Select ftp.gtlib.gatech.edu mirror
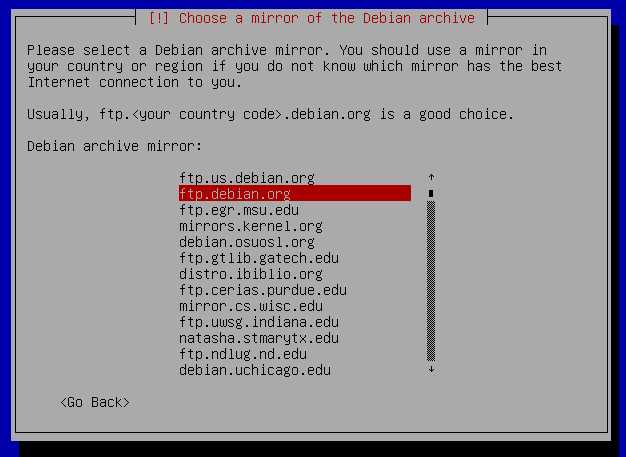 click(x=259, y=258)
